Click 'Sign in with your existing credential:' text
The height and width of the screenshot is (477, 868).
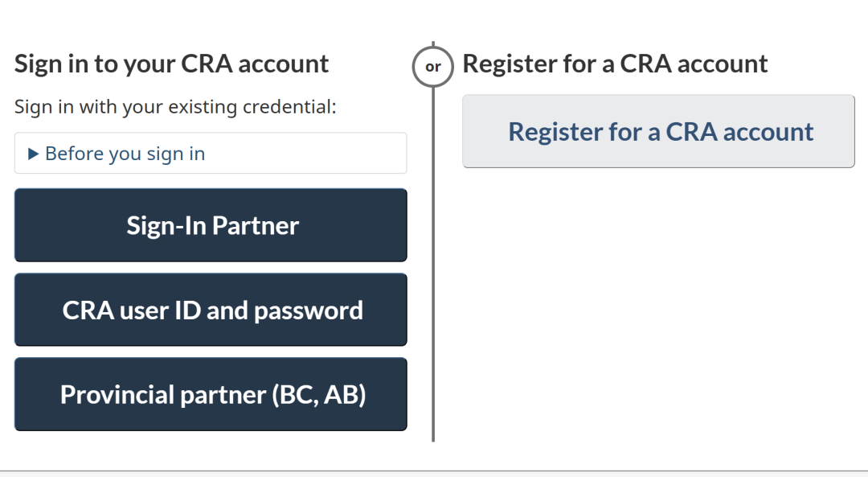point(174,107)
